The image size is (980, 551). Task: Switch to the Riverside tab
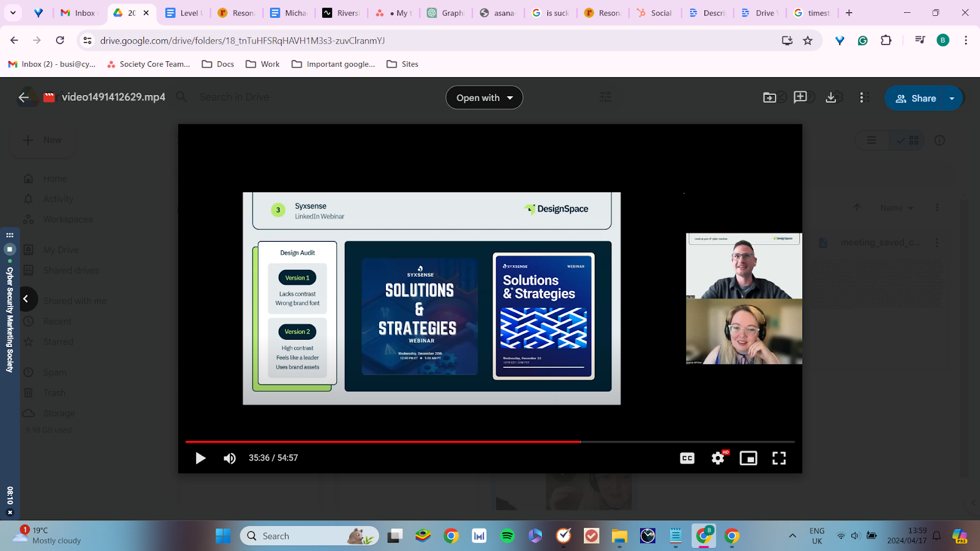click(342, 13)
